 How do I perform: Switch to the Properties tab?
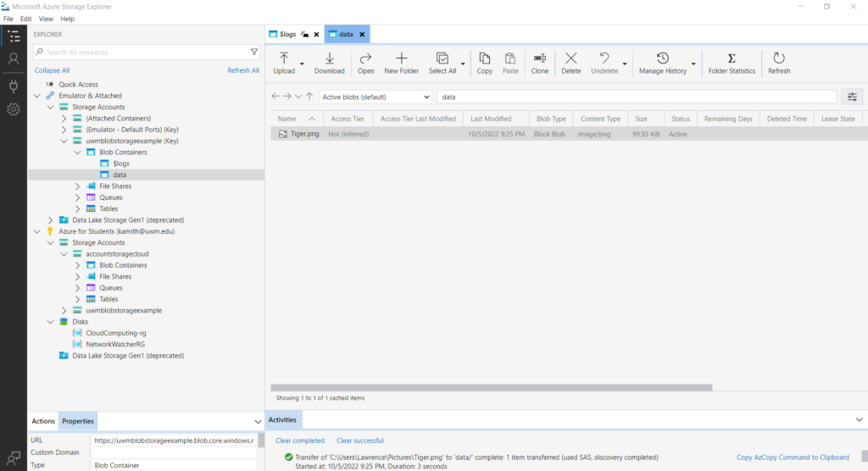pos(77,421)
